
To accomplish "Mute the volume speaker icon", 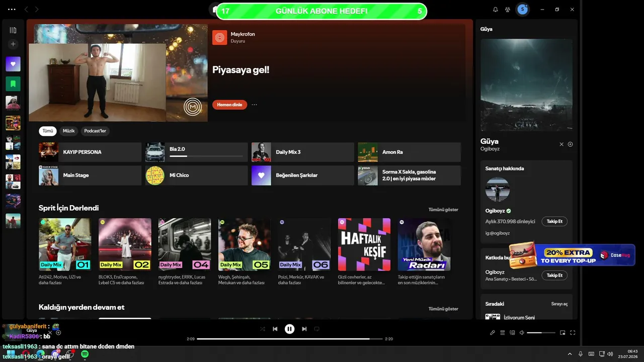I will (522, 332).
